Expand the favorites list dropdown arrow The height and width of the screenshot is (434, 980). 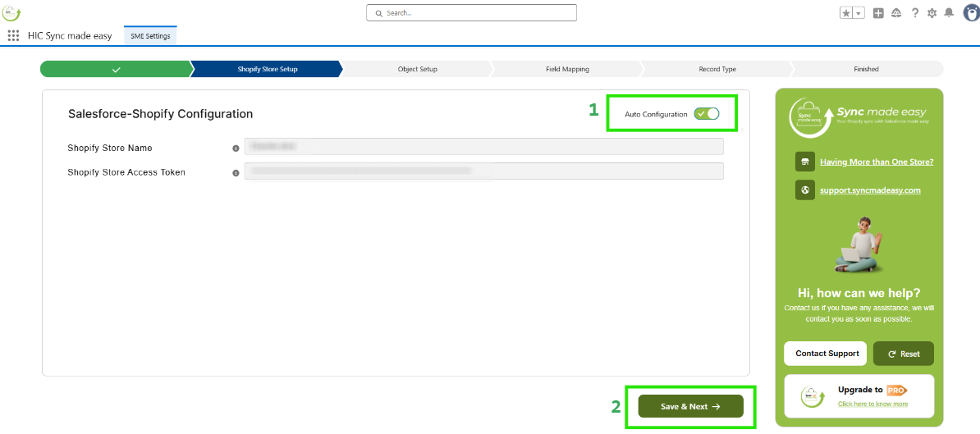click(x=859, y=13)
